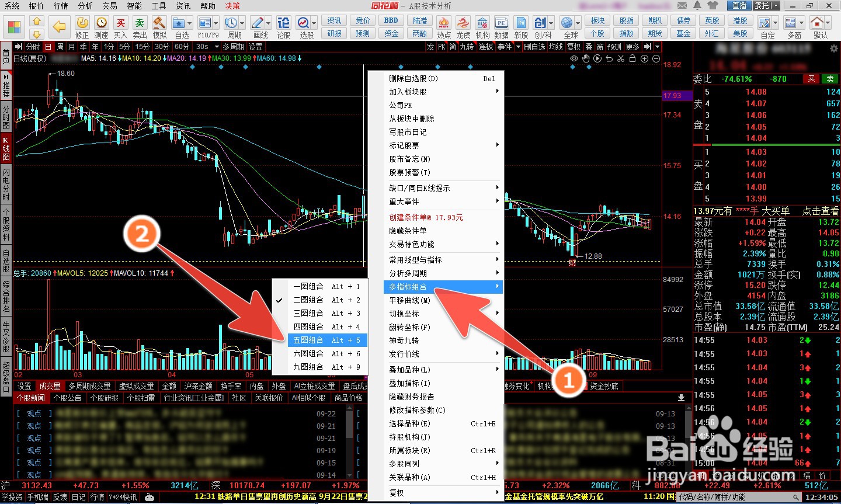This screenshot has width=841, height=504.
Task: Choose 删除自选股(D) from context menu
Action: (x=443, y=78)
